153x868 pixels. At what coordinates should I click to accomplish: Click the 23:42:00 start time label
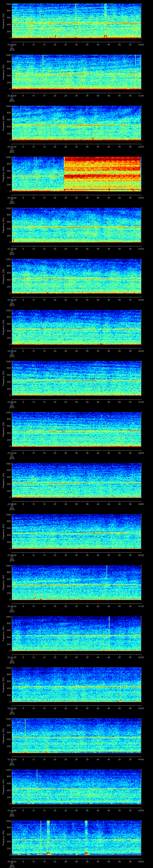[12, 708]
